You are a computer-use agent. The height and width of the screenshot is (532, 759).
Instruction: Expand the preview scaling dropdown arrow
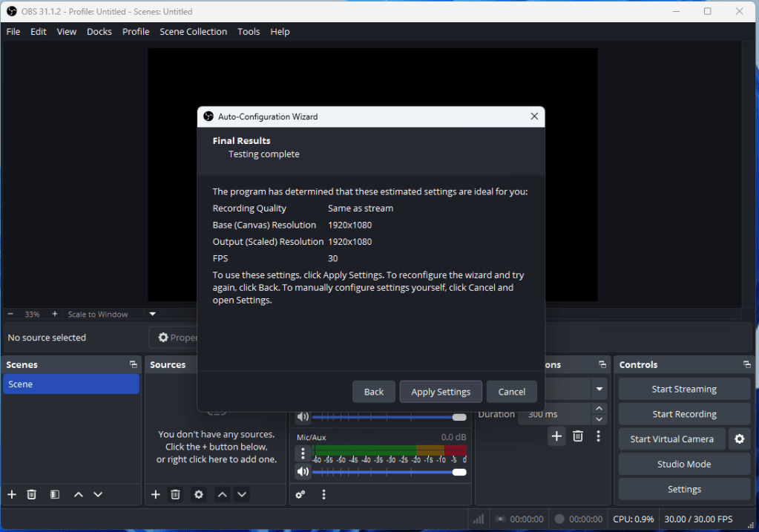[153, 315]
